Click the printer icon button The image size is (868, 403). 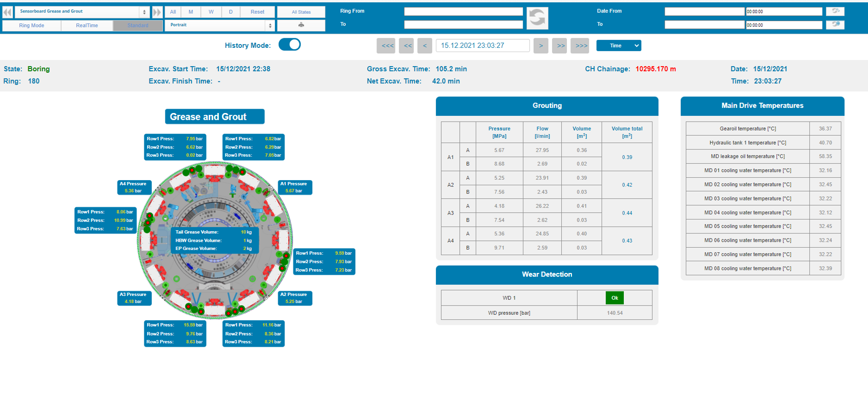[301, 25]
